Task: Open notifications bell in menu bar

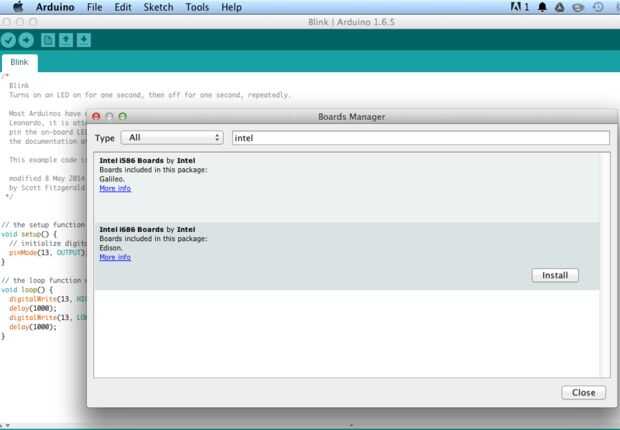Action: 542,7
